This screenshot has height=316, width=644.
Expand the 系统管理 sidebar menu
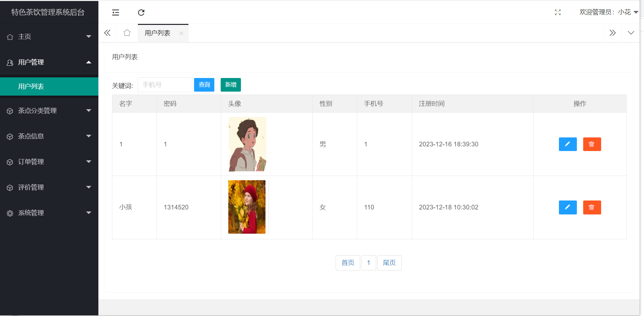point(49,213)
